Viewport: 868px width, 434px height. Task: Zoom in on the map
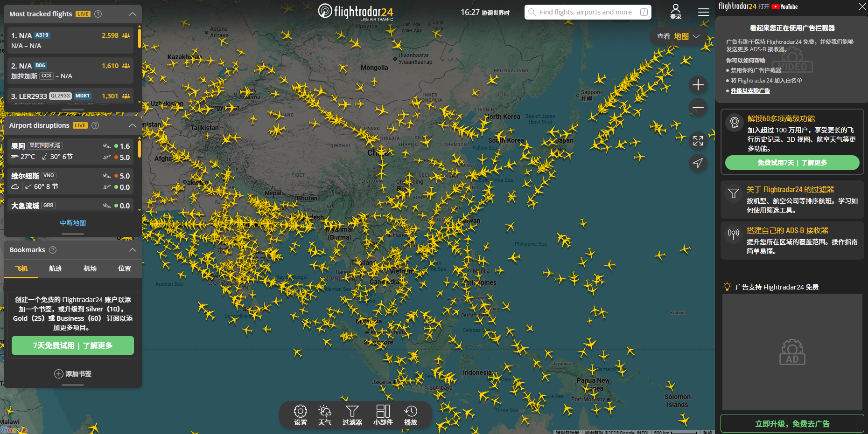click(x=698, y=85)
